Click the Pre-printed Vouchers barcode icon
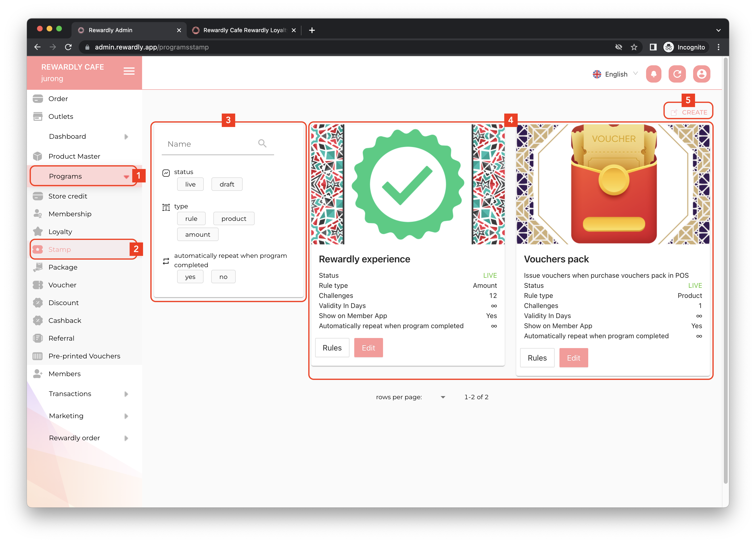756x543 pixels. point(38,356)
